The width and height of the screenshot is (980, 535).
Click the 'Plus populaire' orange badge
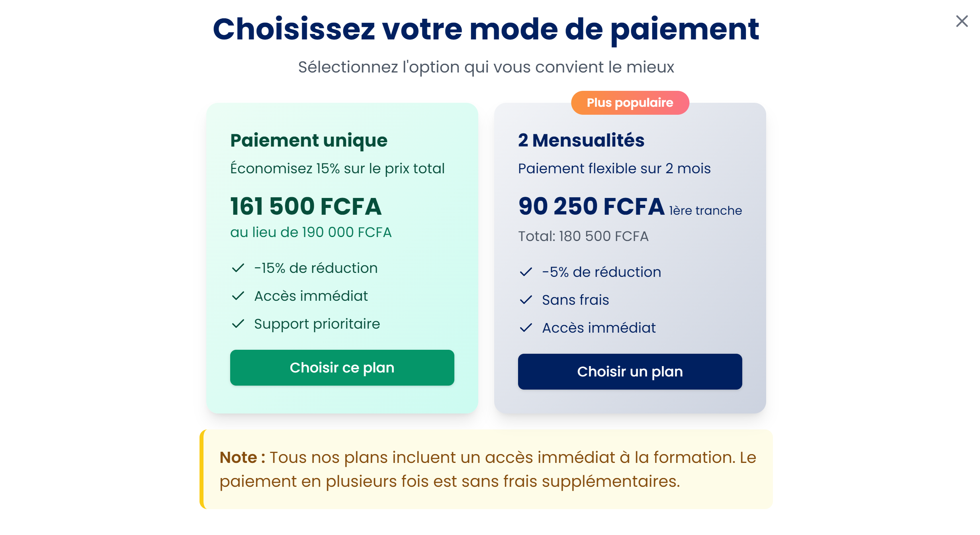pos(630,103)
